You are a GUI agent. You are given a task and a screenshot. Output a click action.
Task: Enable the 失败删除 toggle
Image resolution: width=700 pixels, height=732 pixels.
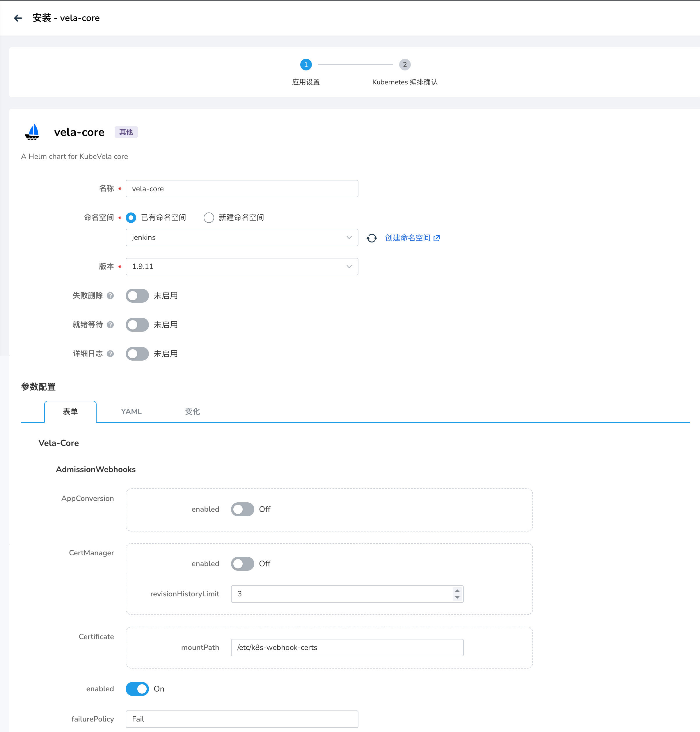click(137, 296)
